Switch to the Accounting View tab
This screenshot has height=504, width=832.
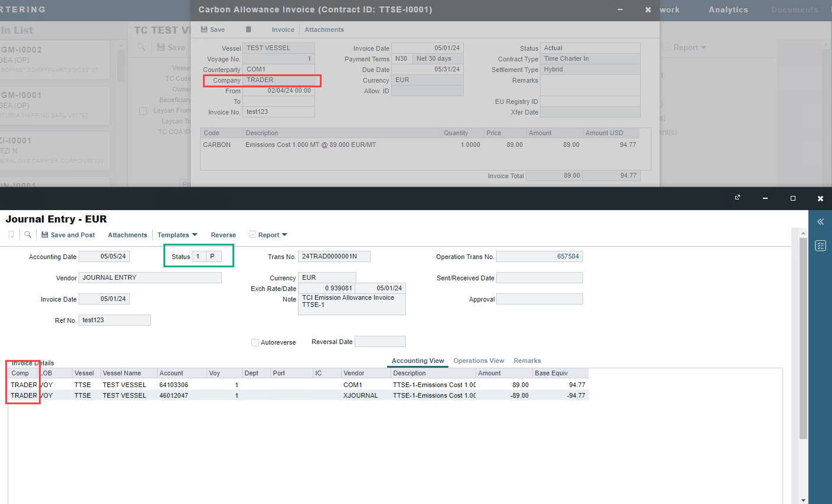[418, 361]
